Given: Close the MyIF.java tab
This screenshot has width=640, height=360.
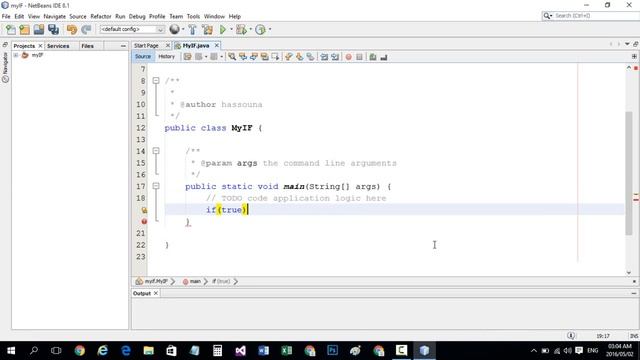Looking at the screenshot, I should (217, 46).
